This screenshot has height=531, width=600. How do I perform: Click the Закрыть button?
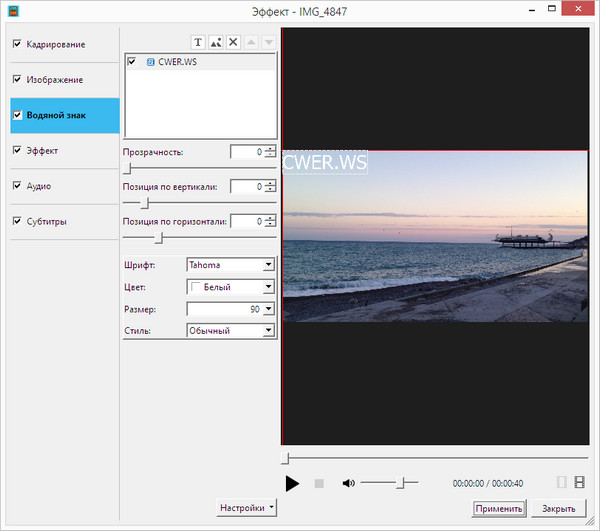click(x=558, y=508)
